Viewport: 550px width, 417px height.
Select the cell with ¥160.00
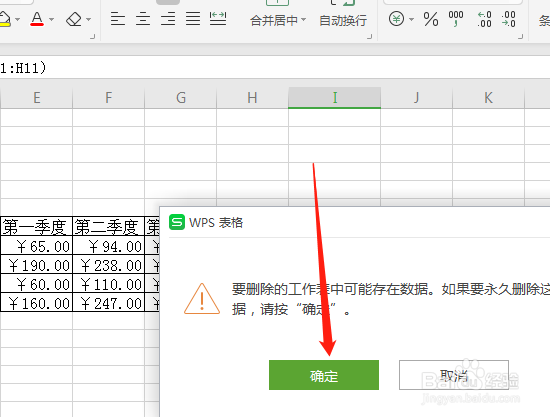[36, 302]
